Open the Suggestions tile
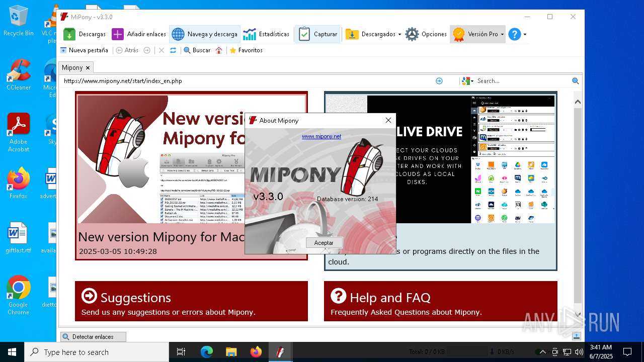 coord(191,301)
